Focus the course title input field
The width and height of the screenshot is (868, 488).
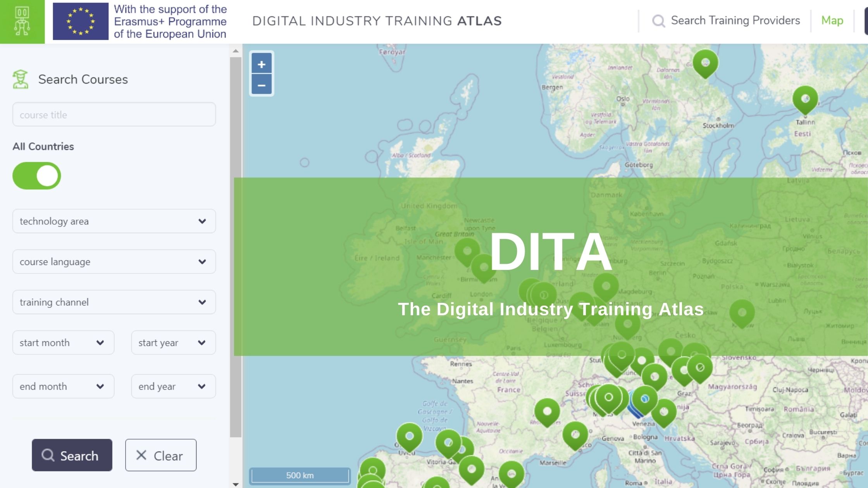coord(114,114)
